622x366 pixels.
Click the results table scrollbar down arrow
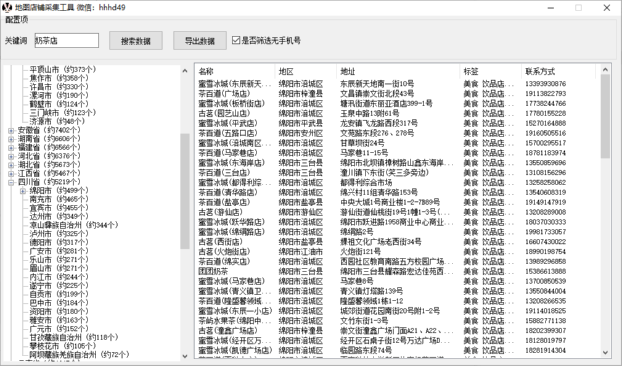(605, 352)
